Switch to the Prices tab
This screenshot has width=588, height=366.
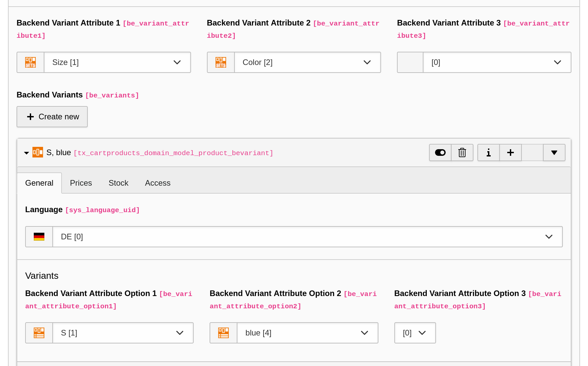coord(81,183)
